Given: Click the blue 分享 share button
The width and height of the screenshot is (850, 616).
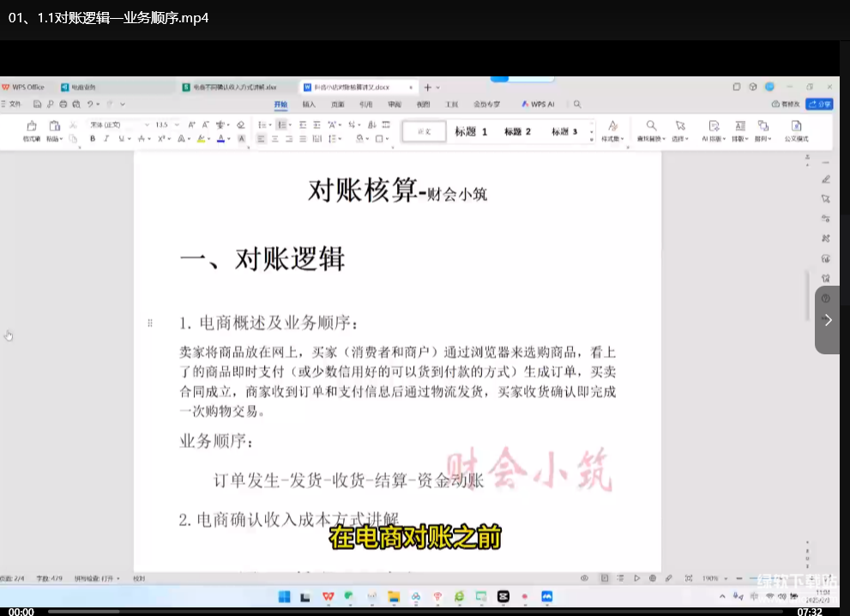Looking at the screenshot, I should (819, 104).
